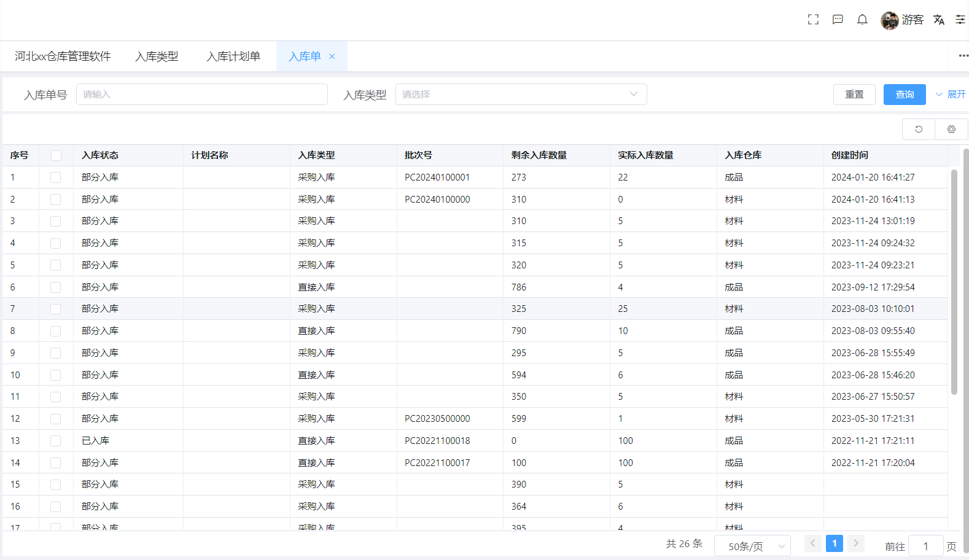Click timestamp 2023-09-12 17:29:54
969x560 pixels.
pyautogui.click(x=873, y=287)
